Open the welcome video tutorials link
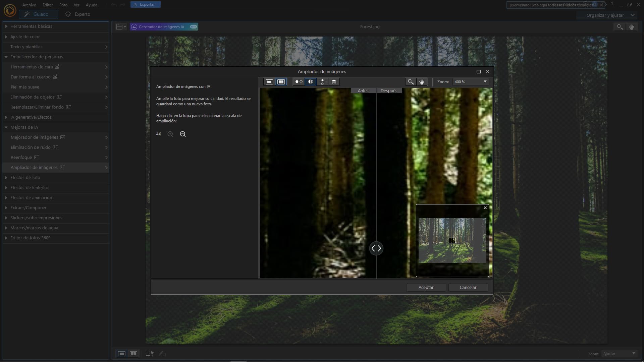 pyautogui.click(x=552, y=5)
